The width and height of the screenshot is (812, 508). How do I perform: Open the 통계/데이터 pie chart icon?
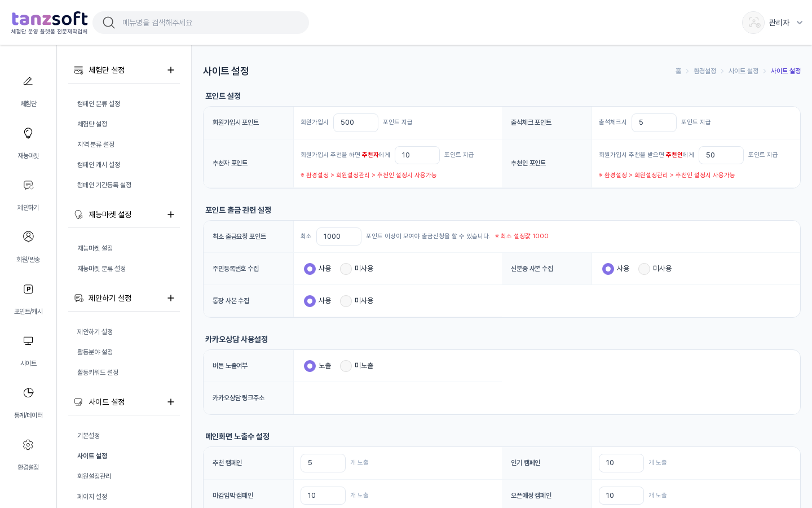click(28, 393)
